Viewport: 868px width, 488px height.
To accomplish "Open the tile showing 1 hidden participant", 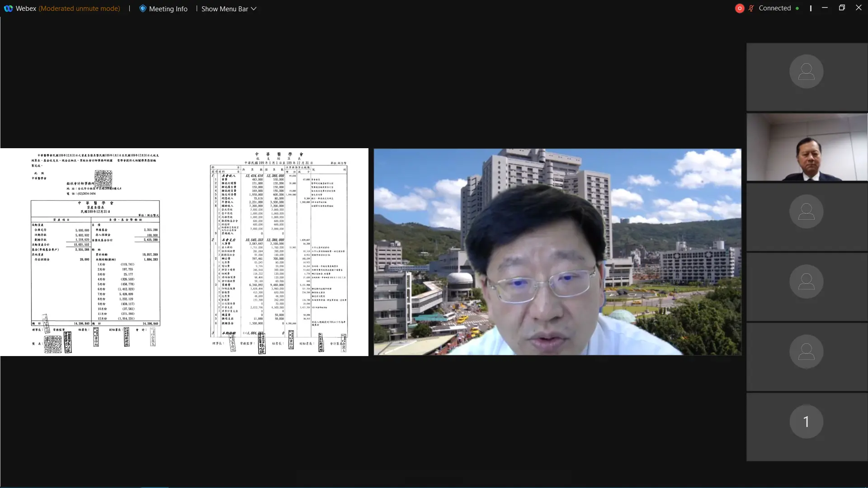I will coord(807,421).
